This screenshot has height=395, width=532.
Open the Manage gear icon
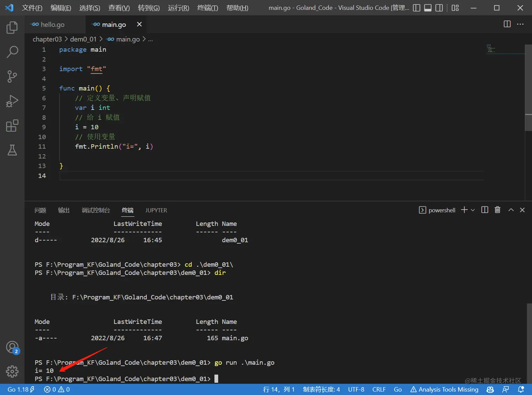(12, 371)
